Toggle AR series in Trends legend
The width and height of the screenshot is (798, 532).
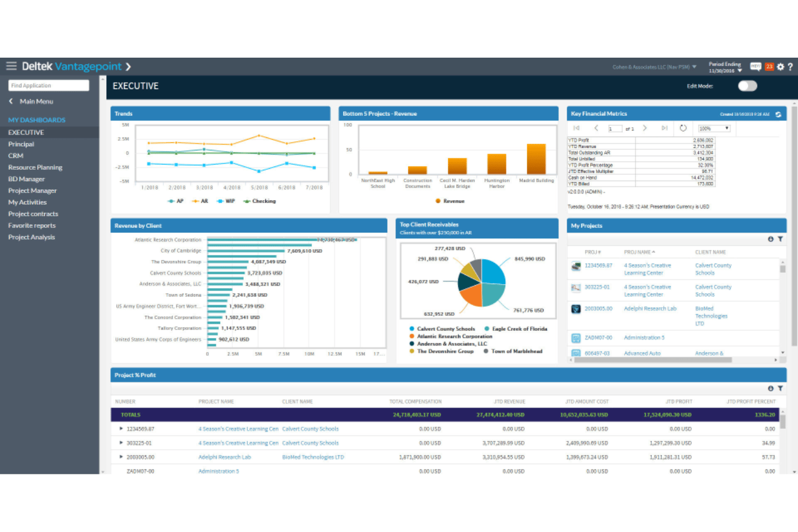[200, 201]
